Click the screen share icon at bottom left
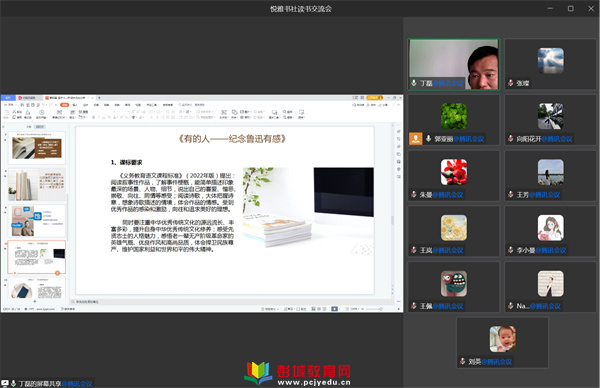 [x=5, y=383]
